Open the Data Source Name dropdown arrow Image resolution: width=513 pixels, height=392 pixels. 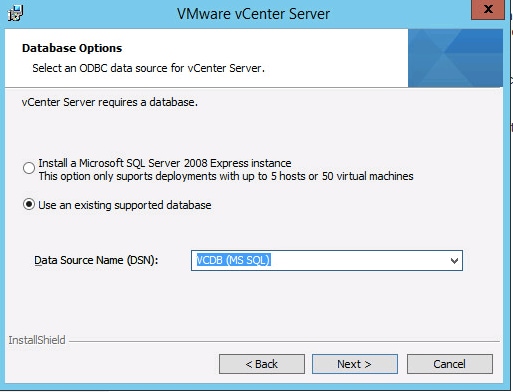(454, 261)
